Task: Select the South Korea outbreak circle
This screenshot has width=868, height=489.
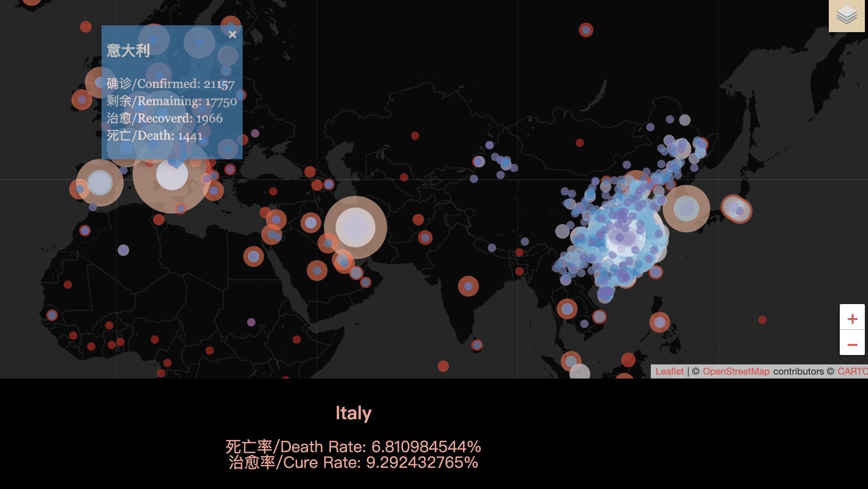Action: click(686, 208)
